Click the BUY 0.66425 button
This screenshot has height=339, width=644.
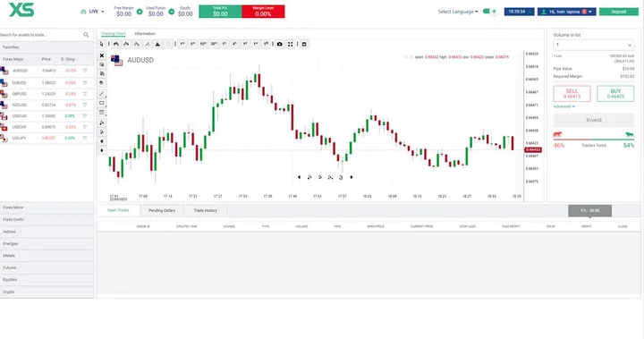[x=615, y=94]
